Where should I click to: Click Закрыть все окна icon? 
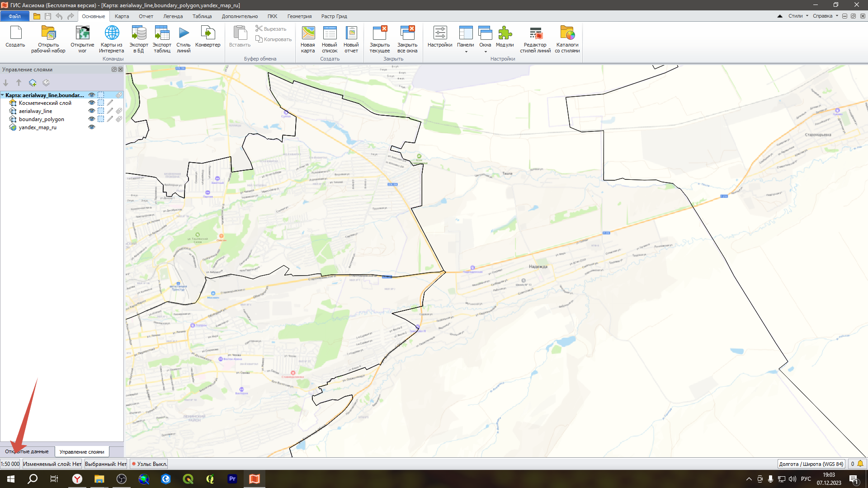(x=407, y=33)
